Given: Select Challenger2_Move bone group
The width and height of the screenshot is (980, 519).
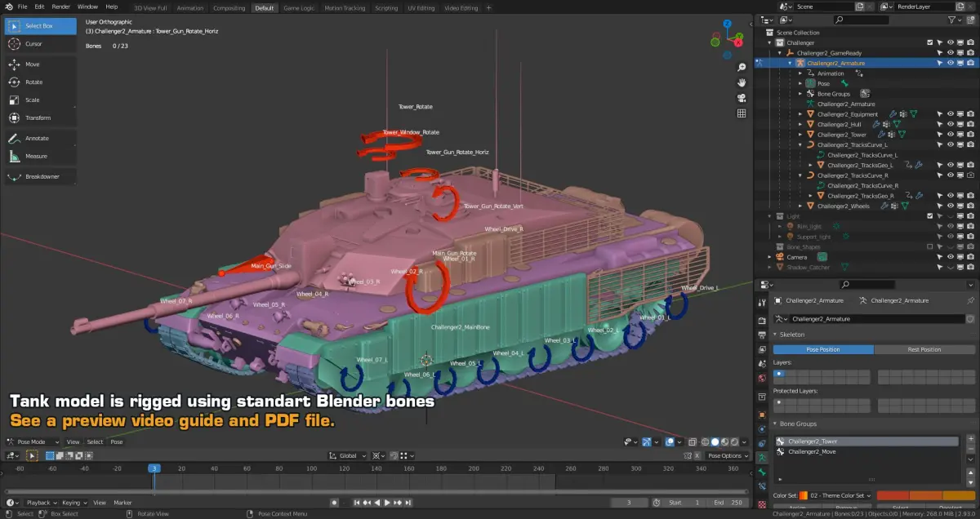Looking at the screenshot, I should [866, 451].
